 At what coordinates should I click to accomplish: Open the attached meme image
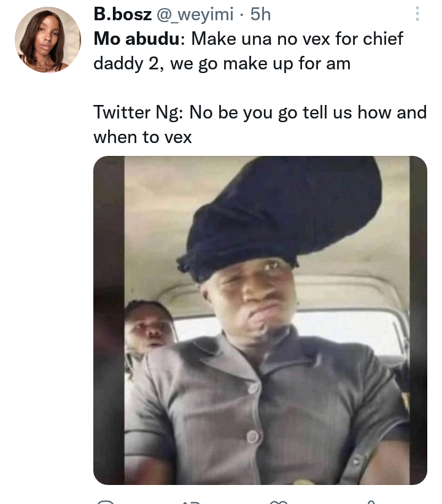click(x=260, y=320)
